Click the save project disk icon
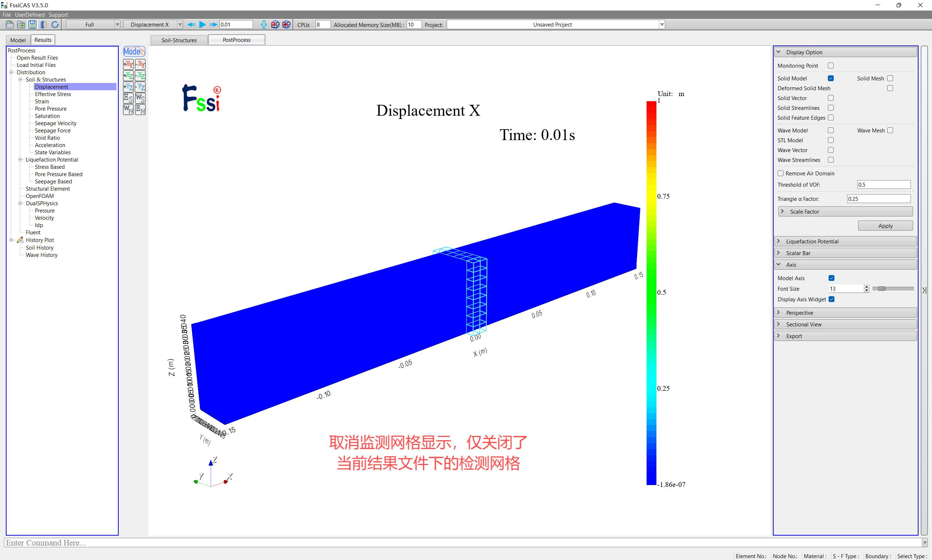 click(x=32, y=24)
